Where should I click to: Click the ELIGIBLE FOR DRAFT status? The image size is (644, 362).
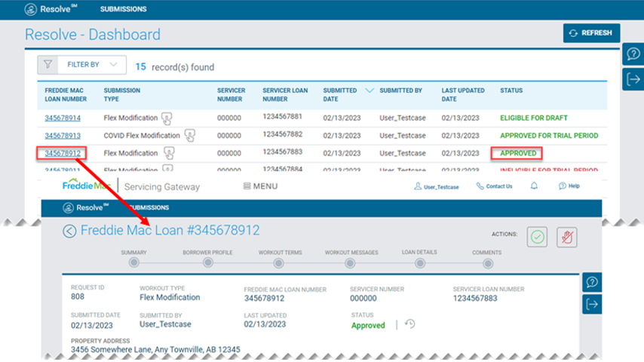point(533,118)
